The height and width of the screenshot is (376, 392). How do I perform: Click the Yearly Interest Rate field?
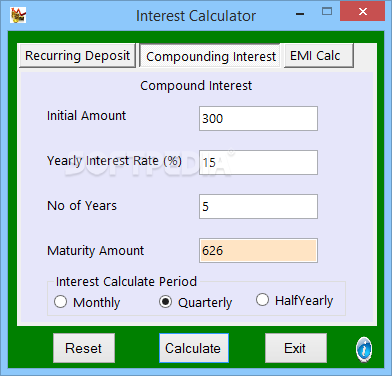[258, 162]
